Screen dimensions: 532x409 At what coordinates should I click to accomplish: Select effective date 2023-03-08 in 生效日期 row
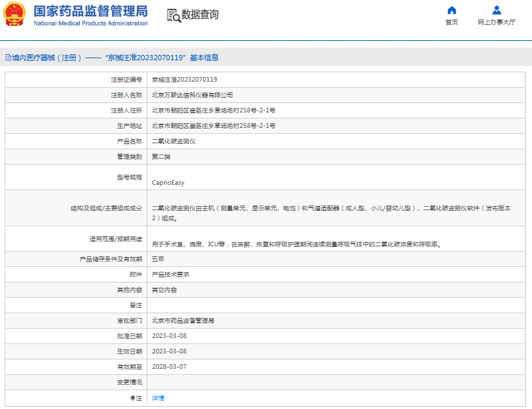point(170,351)
